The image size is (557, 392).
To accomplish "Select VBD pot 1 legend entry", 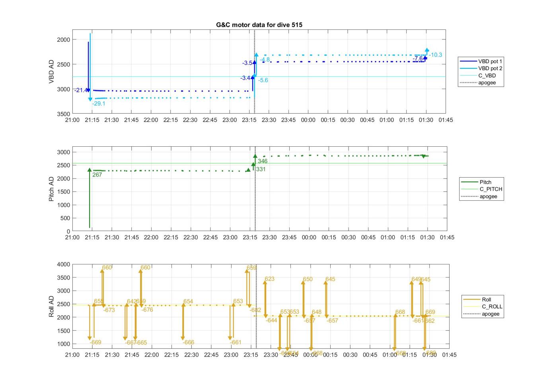I will [x=481, y=61].
